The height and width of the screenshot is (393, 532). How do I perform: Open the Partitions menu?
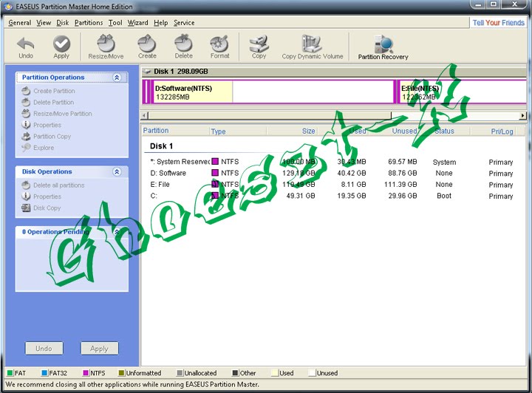pyautogui.click(x=89, y=23)
